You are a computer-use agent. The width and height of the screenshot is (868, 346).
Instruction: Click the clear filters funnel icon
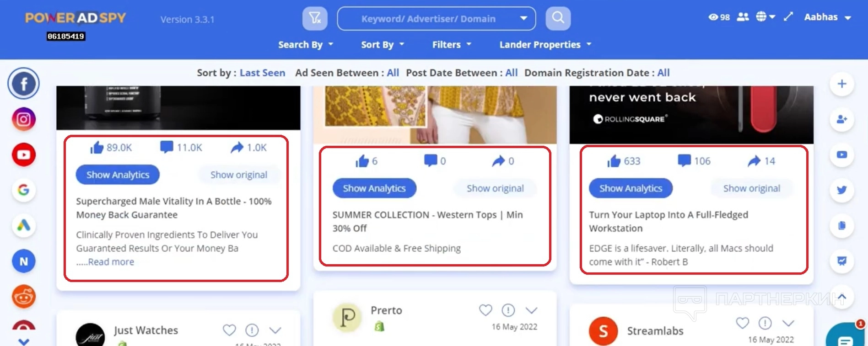(315, 18)
